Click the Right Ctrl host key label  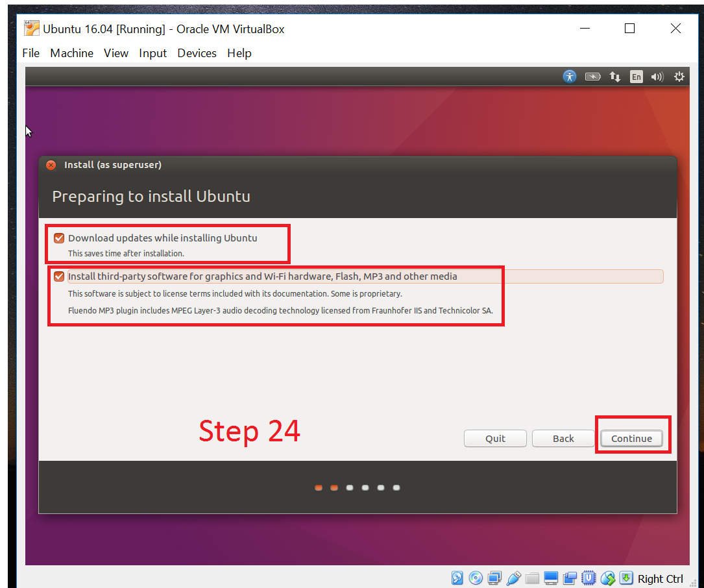[661, 578]
